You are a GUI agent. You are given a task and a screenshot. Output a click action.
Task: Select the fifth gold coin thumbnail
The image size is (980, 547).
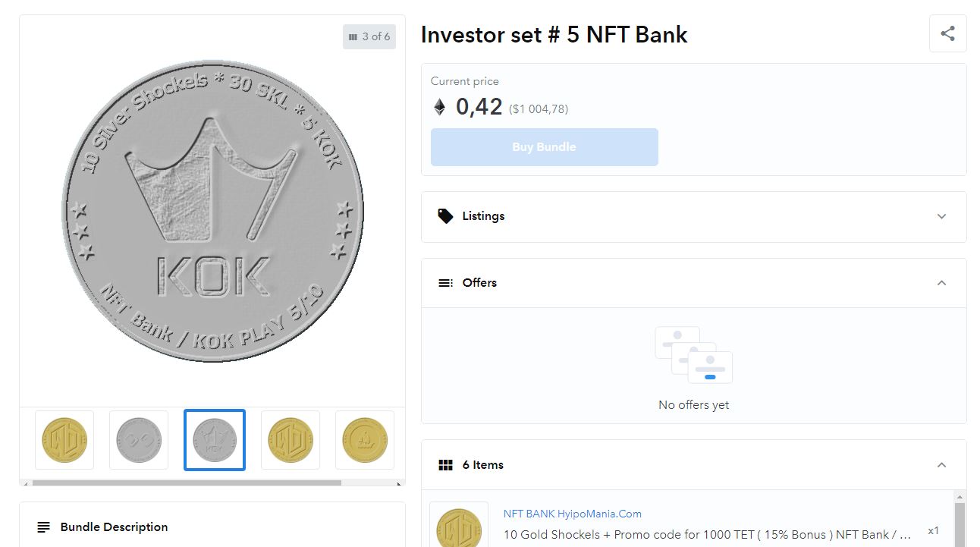[x=365, y=440]
